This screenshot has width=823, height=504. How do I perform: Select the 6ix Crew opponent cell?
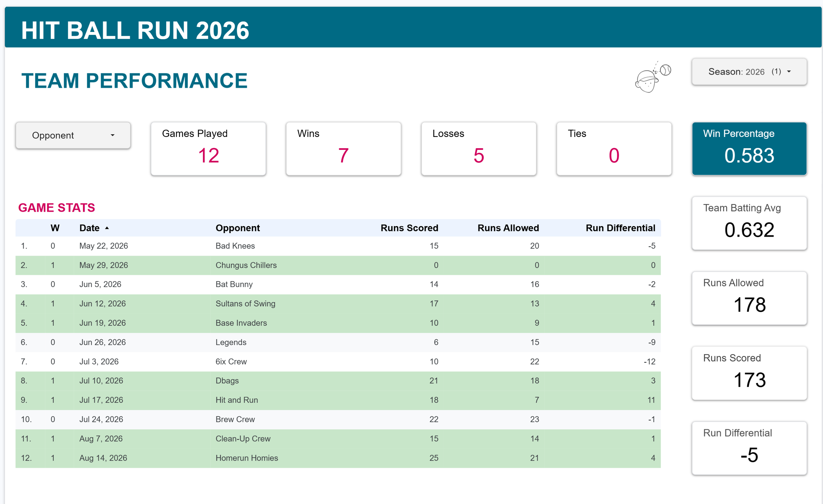(231, 361)
